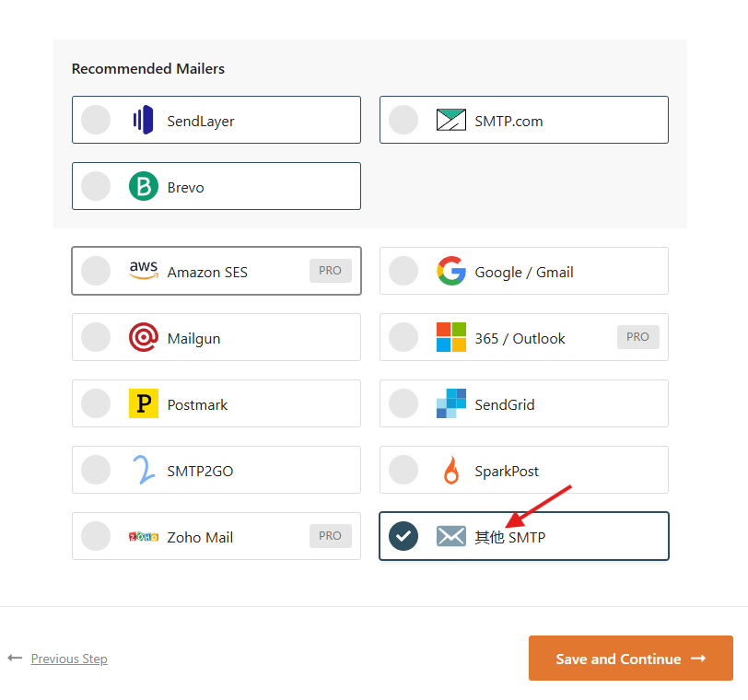This screenshot has height=700, width=748.
Task: Click the Recommended Mailers heading
Action: [148, 69]
